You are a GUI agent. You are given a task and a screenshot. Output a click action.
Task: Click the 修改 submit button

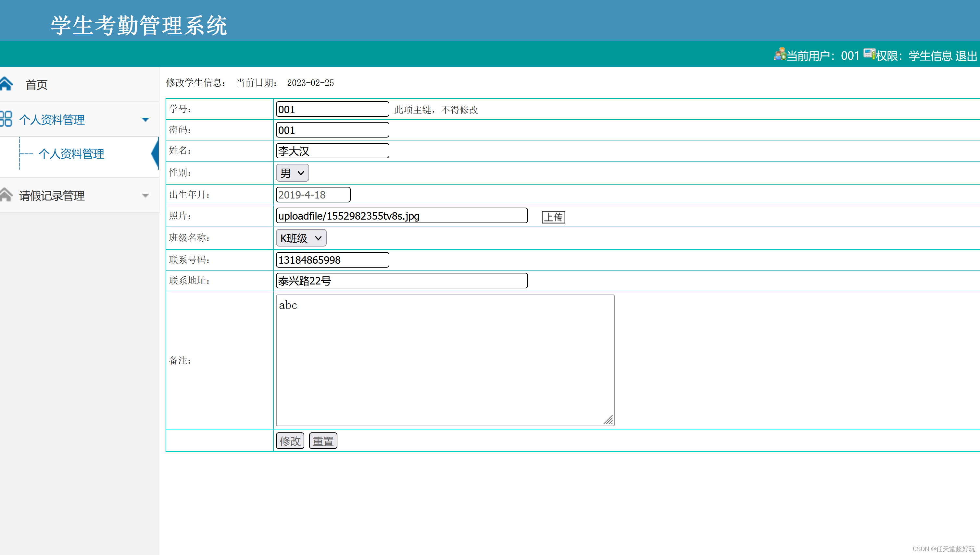point(289,440)
